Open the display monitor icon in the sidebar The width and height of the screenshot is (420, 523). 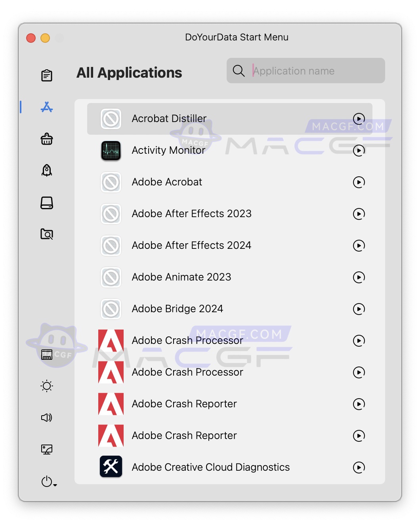(x=47, y=449)
